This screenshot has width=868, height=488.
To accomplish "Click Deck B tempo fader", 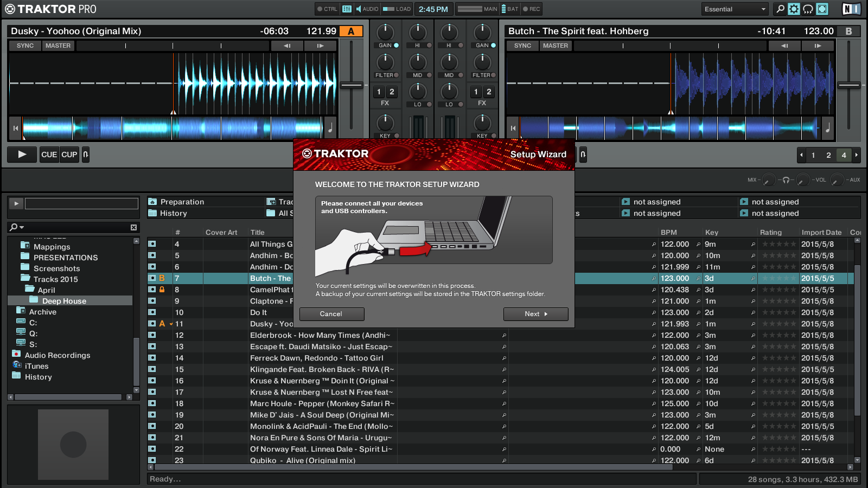I will [x=848, y=85].
